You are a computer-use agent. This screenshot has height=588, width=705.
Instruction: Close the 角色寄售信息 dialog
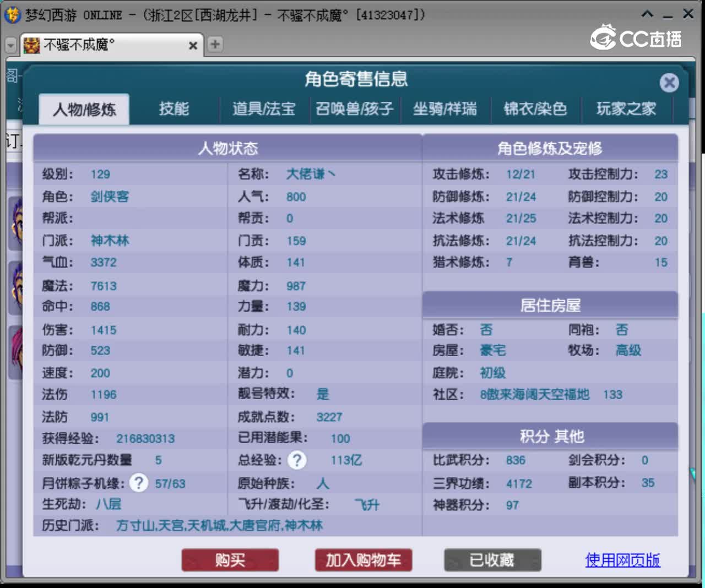pos(669,83)
